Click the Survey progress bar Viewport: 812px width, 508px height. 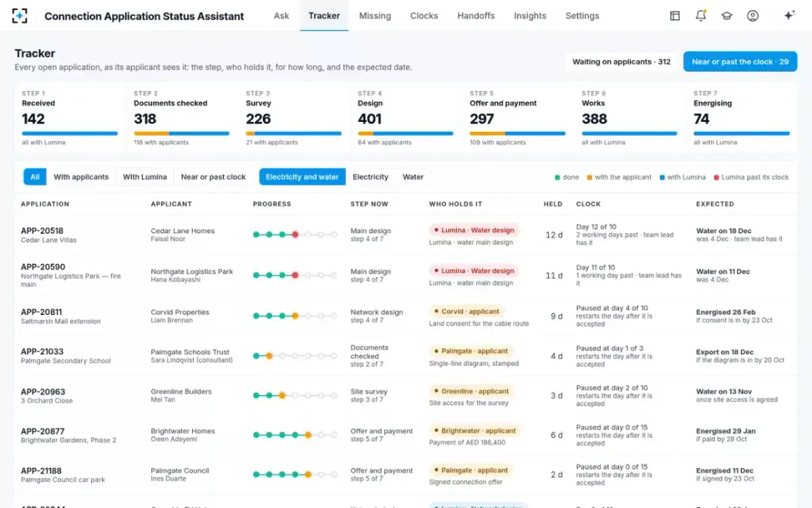tap(294, 133)
